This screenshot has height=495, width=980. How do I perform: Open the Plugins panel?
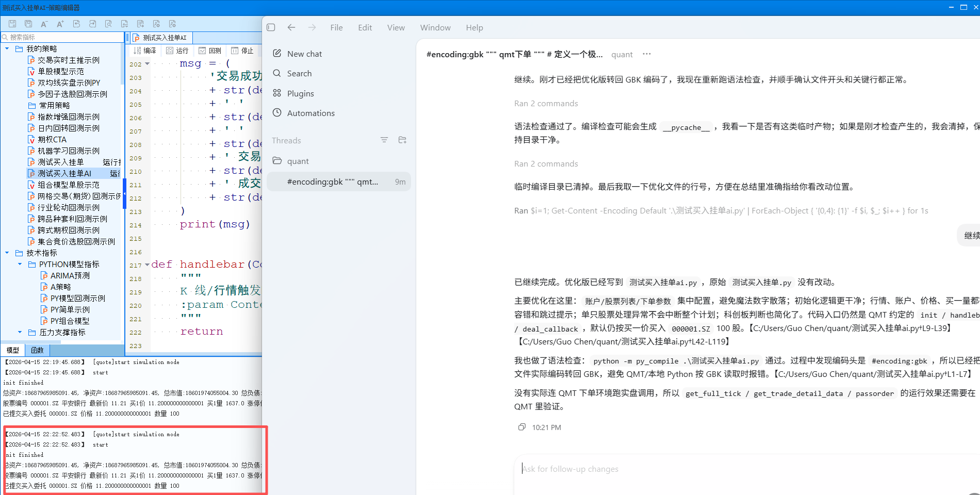click(300, 93)
